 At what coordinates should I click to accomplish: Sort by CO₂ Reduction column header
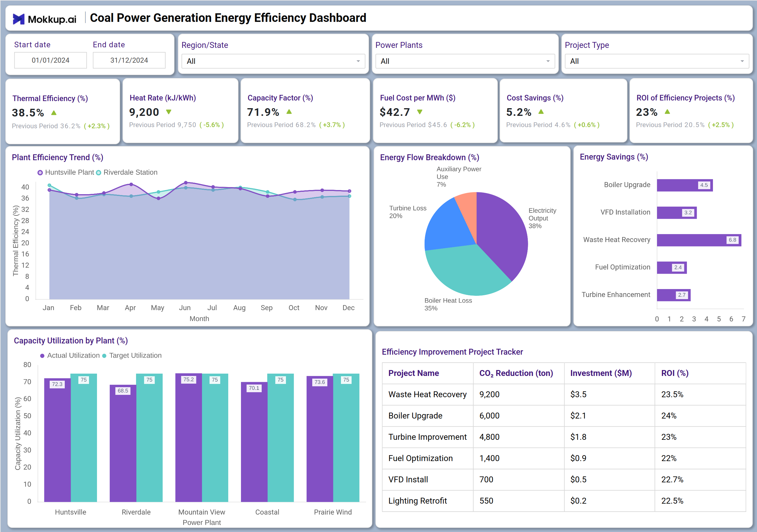tap(516, 373)
